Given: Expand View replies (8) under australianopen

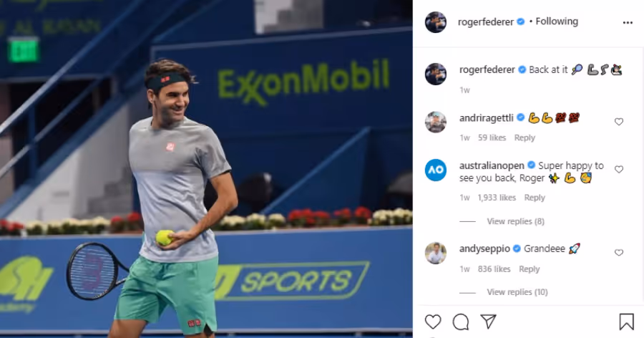Looking at the screenshot, I should click(515, 221).
